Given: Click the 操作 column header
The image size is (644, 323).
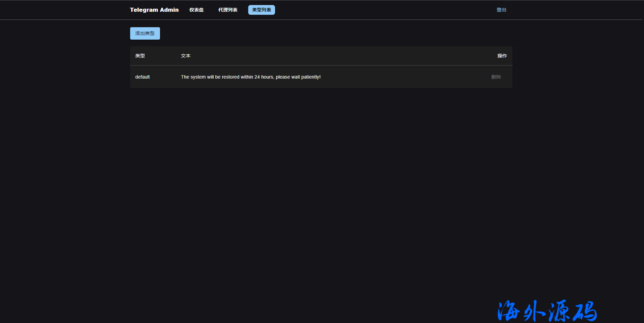Looking at the screenshot, I should point(502,56).
